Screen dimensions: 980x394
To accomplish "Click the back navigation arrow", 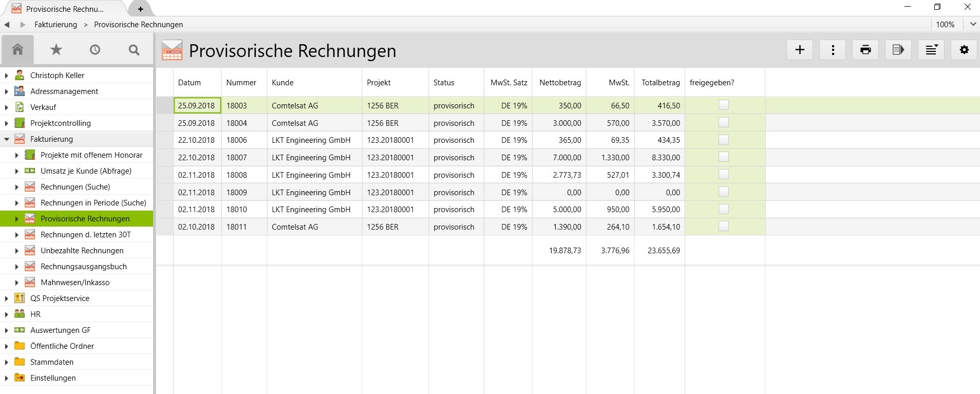I will click(x=7, y=25).
